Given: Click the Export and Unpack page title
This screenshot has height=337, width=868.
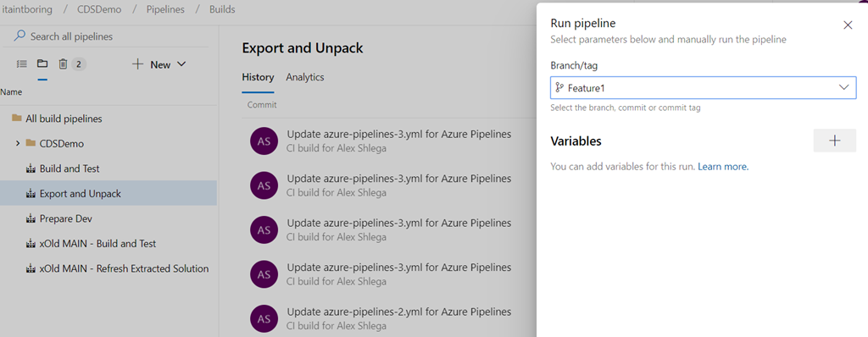Looking at the screenshot, I should coord(303,48).
